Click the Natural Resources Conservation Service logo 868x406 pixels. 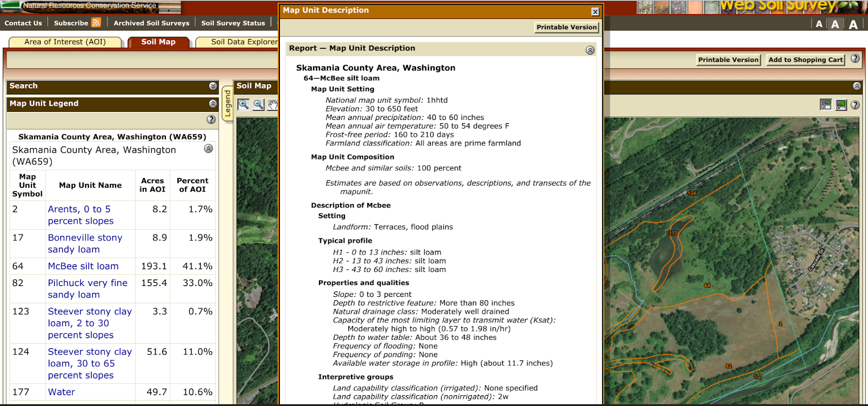(x=90, y=6)
